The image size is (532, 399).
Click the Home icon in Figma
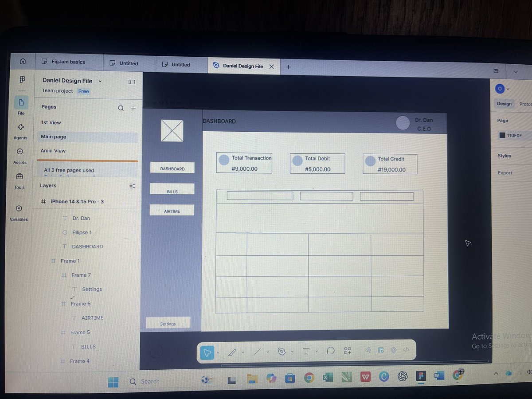pyautogui.click(x=23, y=62)
